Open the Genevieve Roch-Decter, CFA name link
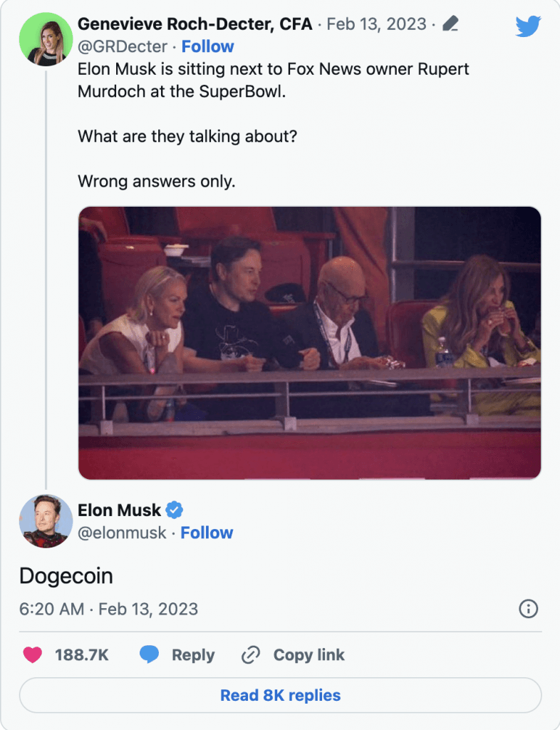This screenshot has width=560, height=730. pos(195,24)
